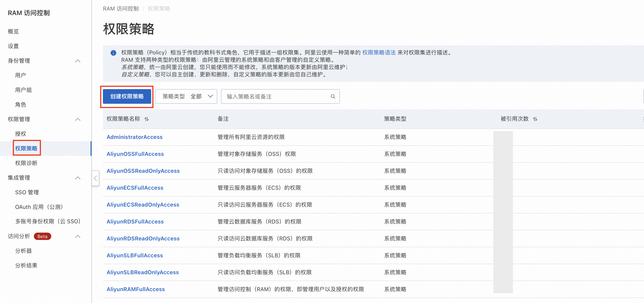The image size is (644, 303).
Task: Click the search magnifier icon
Action: pos(333,96)
